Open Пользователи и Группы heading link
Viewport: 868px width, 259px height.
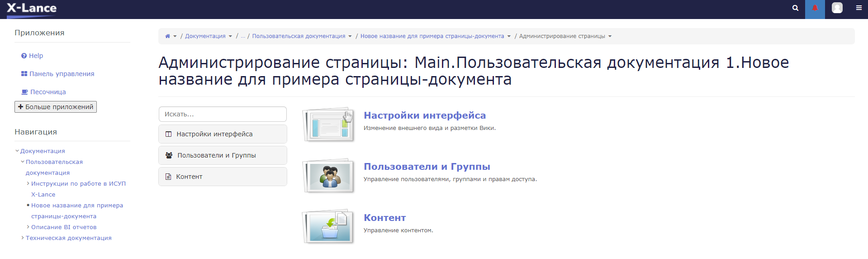[x=427, y=167]
